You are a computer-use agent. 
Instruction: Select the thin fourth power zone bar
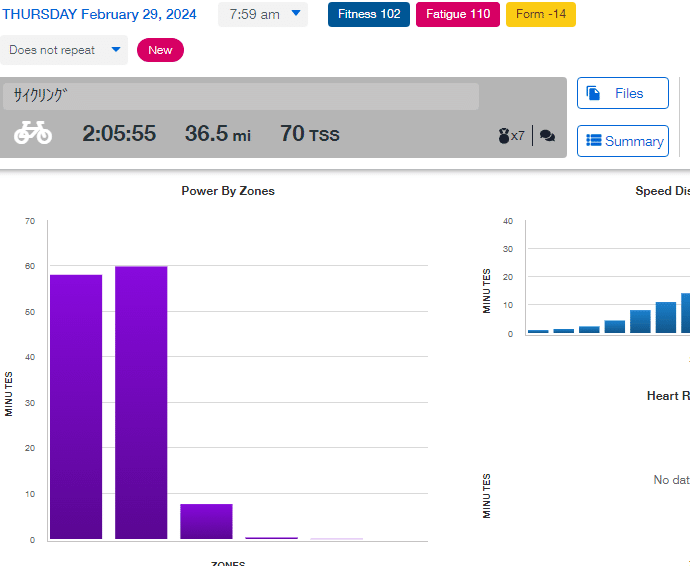[272, 538]
